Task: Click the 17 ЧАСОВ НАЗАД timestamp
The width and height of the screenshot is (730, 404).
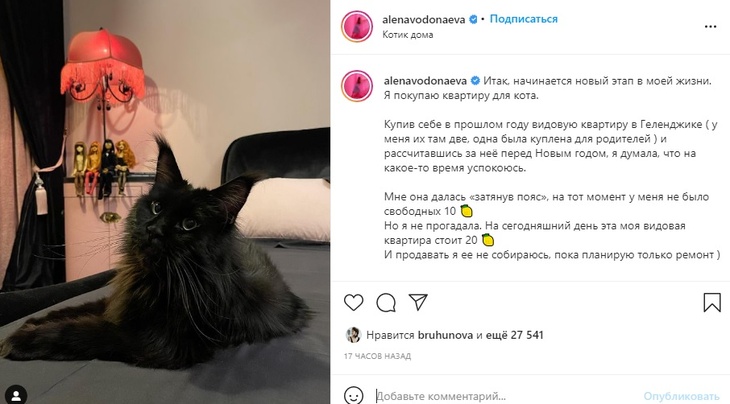Action: pos(378,357)
